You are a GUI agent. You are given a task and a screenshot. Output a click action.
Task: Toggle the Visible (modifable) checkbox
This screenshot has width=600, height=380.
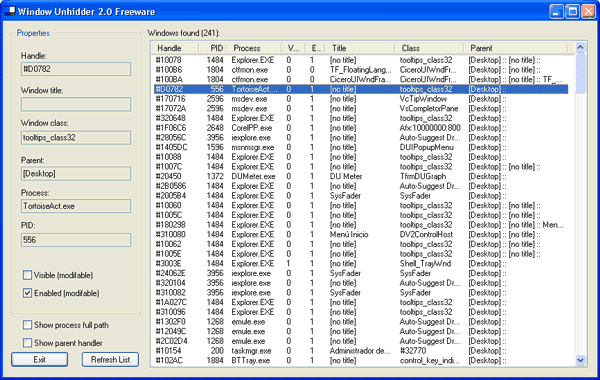tap(27, 275)
